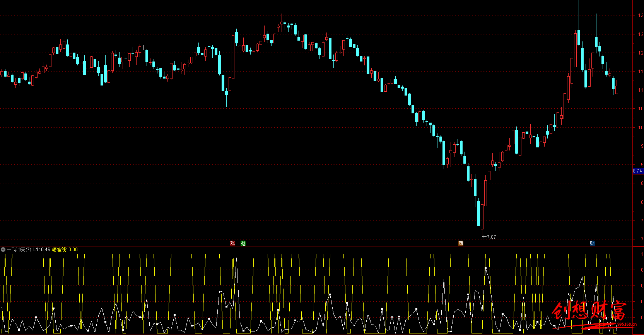Click the red 涨 event marker icon
This screenshot has width=644, height=335.
tap(232, 243)
